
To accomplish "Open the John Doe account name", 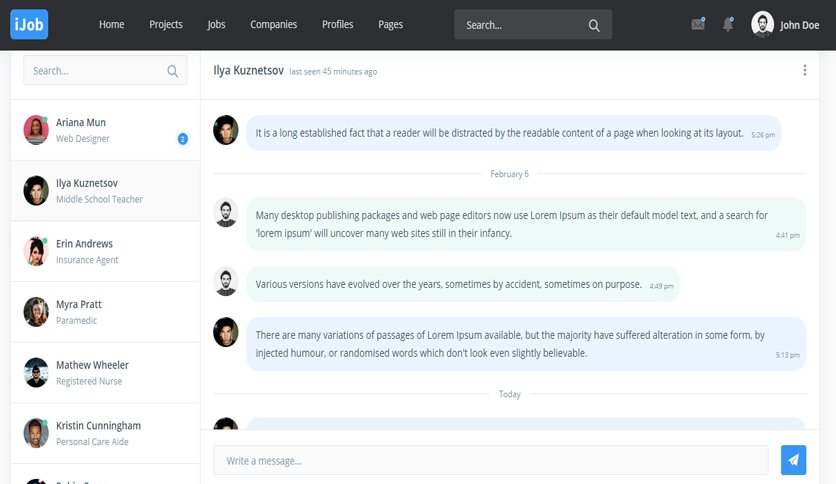I will click(x=799, y=25).
